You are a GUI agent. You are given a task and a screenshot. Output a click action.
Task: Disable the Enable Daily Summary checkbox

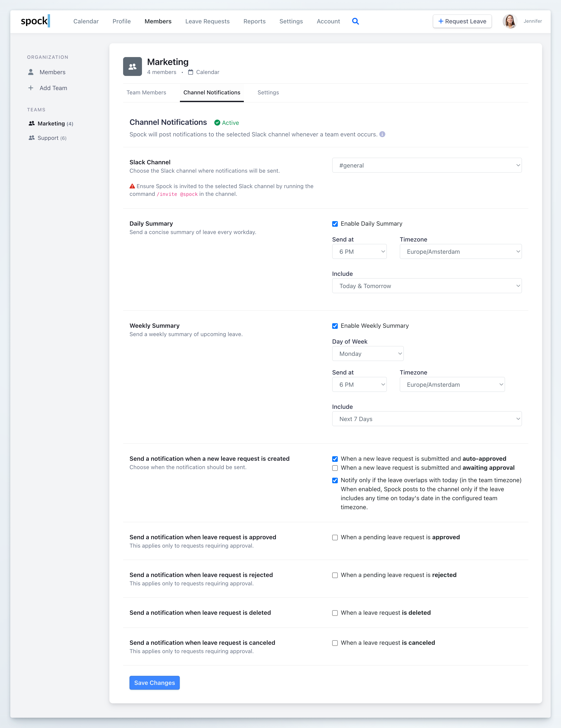[335, 224]
